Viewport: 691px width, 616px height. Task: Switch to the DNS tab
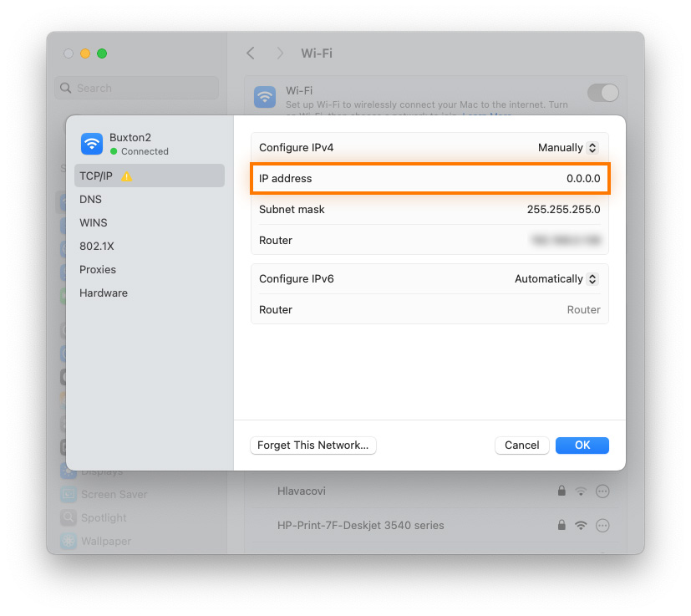[x=150, y=199]
